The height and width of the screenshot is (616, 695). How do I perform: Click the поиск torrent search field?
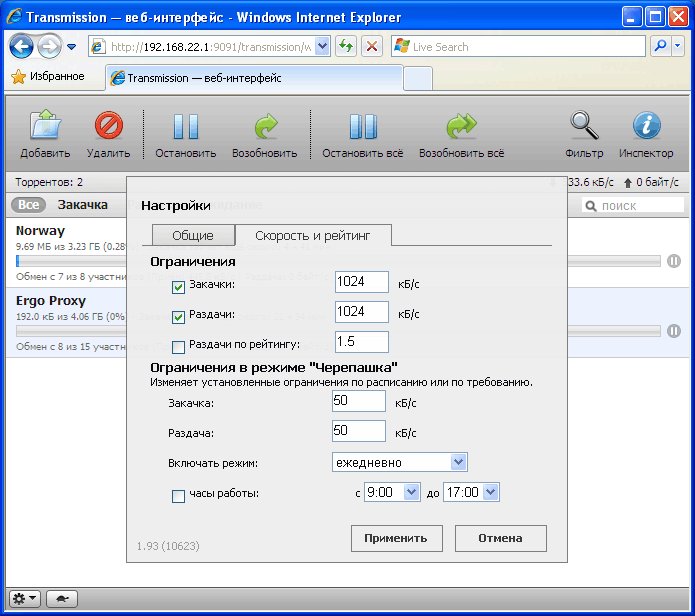click(x=633, y=206)
